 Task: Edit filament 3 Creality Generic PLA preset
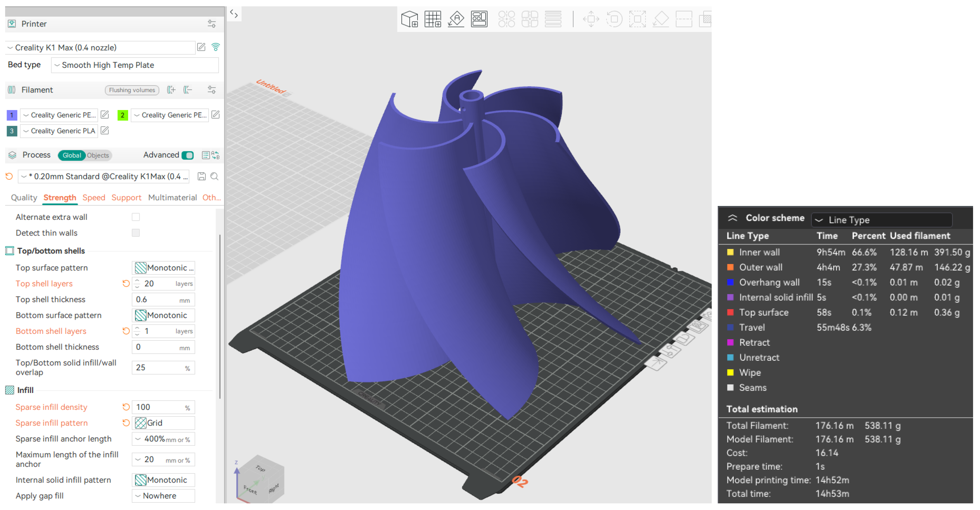tap(105, 131)
